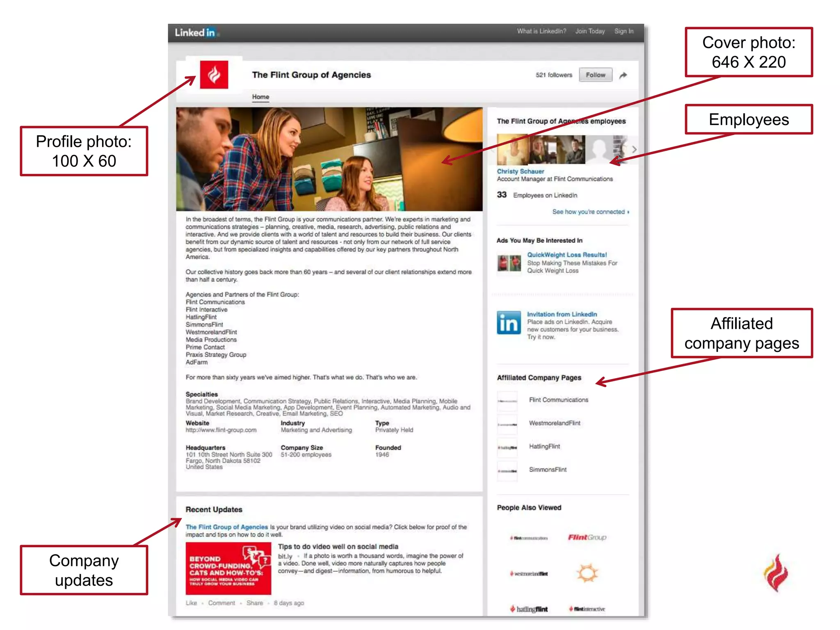This screenshot has width=840, height=630.
Task: Open HatlingFlint affiliated page link
Action: pos(544,446)
